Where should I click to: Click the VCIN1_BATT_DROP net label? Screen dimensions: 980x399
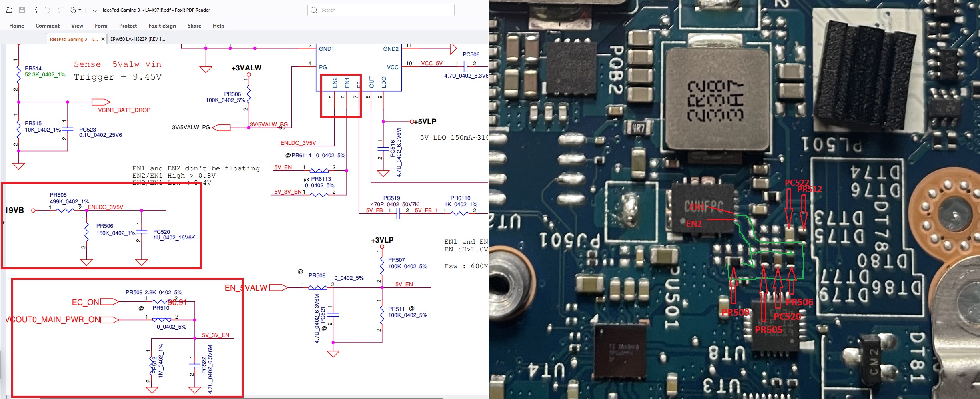click(x=124, y=110)
